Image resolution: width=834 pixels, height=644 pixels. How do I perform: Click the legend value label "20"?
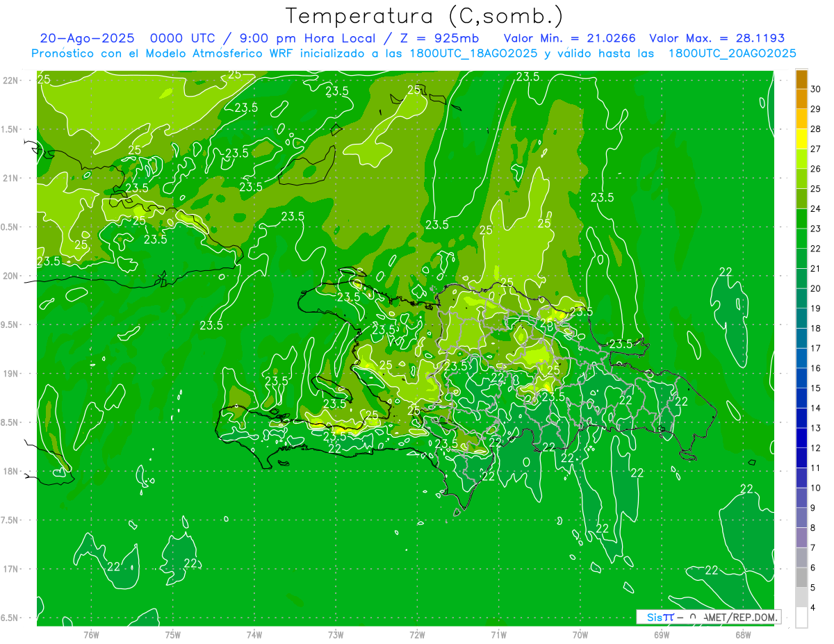click(816, 288)
